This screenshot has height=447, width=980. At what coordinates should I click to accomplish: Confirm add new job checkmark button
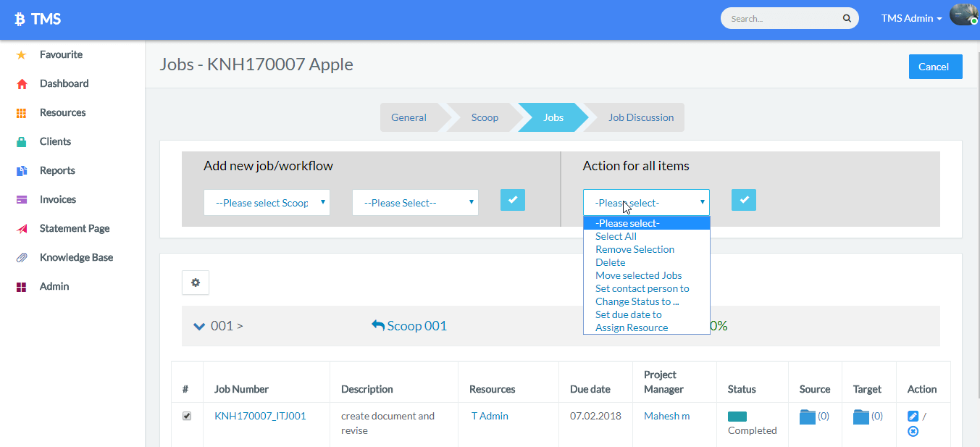click(x=513, y=200)
